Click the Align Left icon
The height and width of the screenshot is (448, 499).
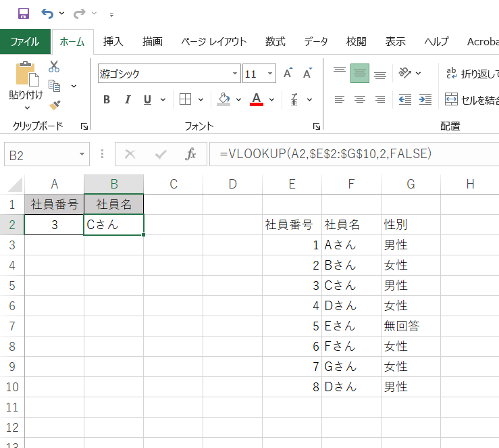click(x=340, y=100)
